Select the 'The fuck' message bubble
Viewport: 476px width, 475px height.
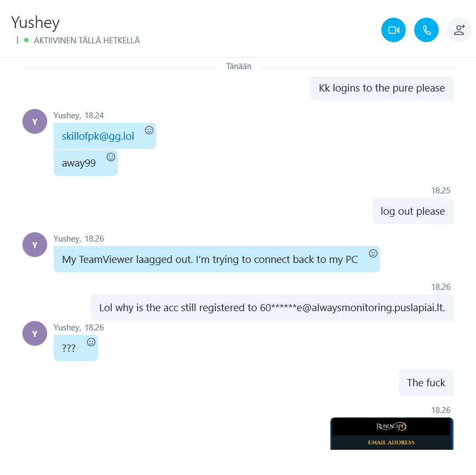tap(426, 382)
